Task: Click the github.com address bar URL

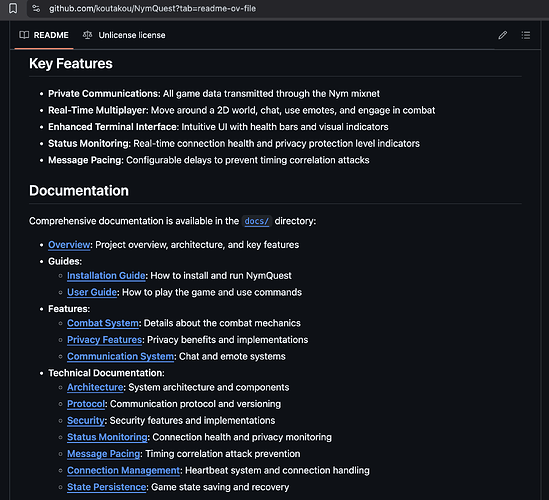Action: pos(152,8)
